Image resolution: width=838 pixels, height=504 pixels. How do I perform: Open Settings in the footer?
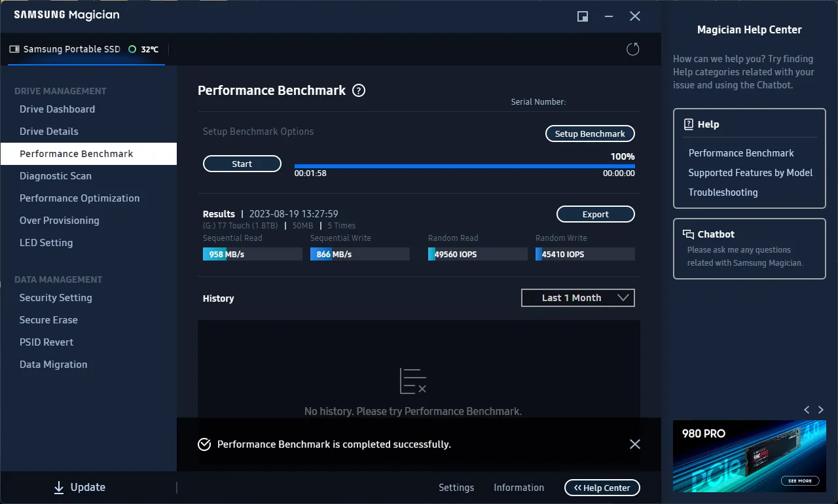tap(456, 488)
